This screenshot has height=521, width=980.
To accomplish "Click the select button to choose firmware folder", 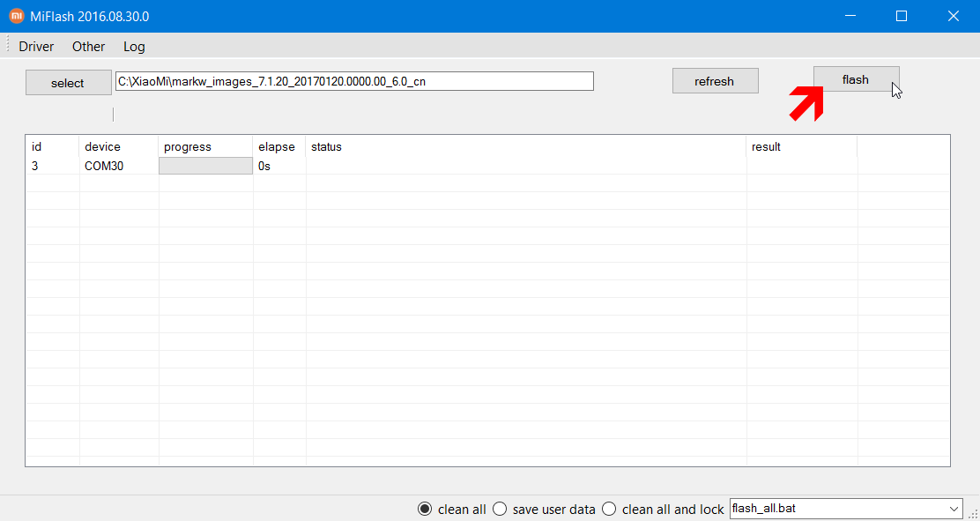I will click(69, 83).
